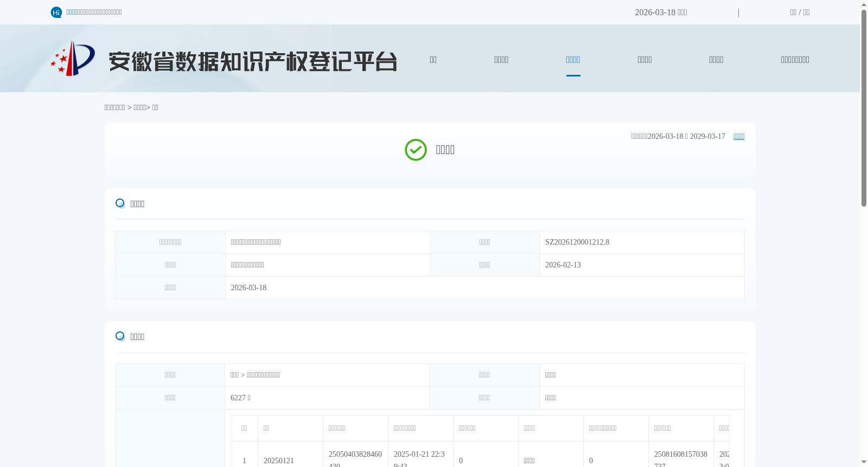868x467 pixels.
Task: Select the 6227 count cell
Action: coord(327,398)
